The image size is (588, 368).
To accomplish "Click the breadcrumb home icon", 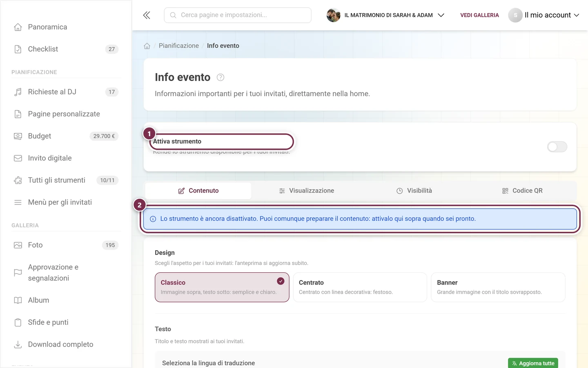I will tap(147, 46).
